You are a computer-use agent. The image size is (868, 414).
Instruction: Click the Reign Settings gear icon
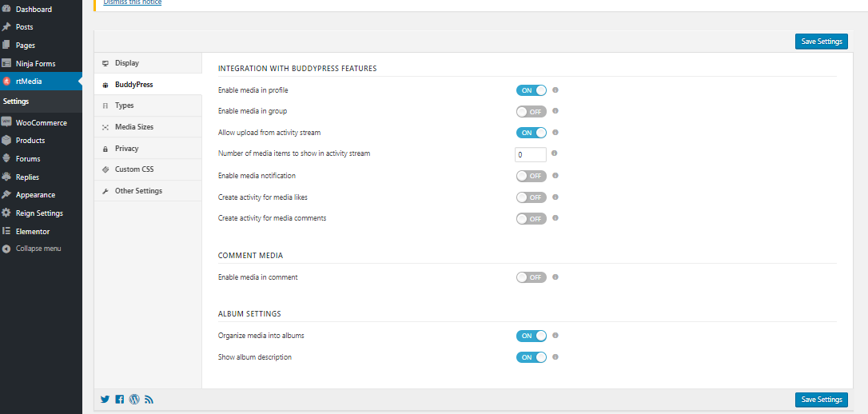point(6,213)
